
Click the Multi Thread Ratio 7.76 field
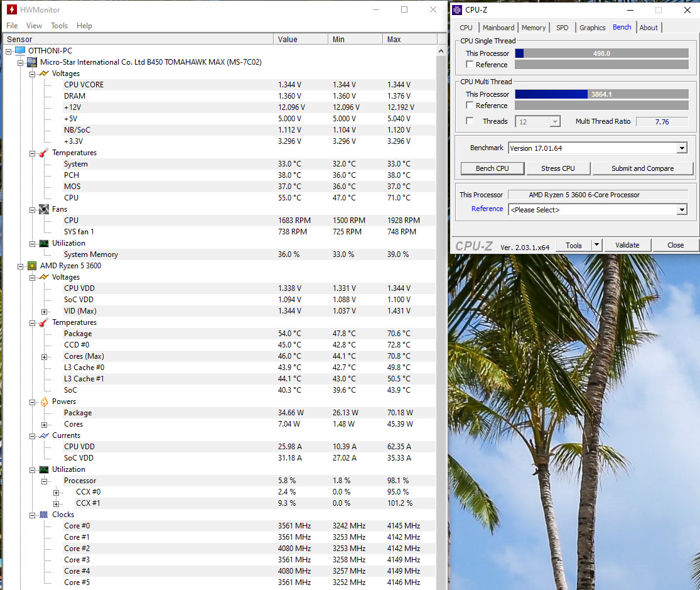click(662, 121)
